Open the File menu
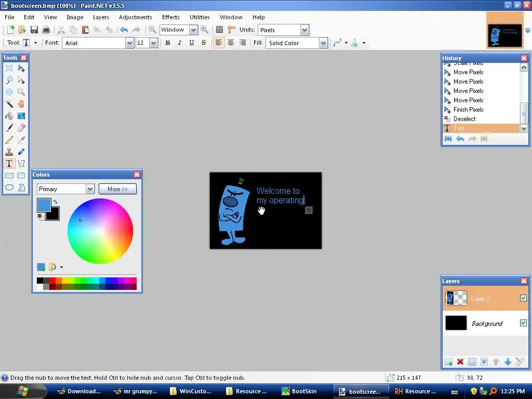 click(x=9, y=17)
